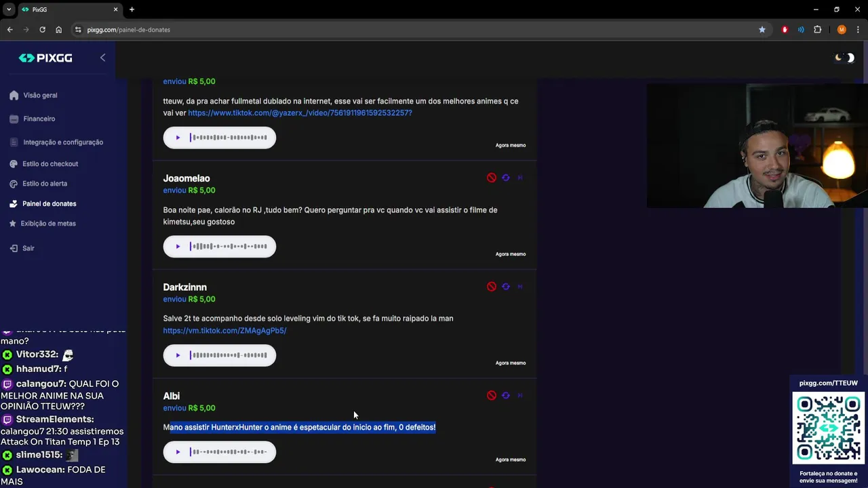Viewport: 868px width, 488px height.
Task: Seek in Darkzinnn's audio waveform
Action: point(229,355)
